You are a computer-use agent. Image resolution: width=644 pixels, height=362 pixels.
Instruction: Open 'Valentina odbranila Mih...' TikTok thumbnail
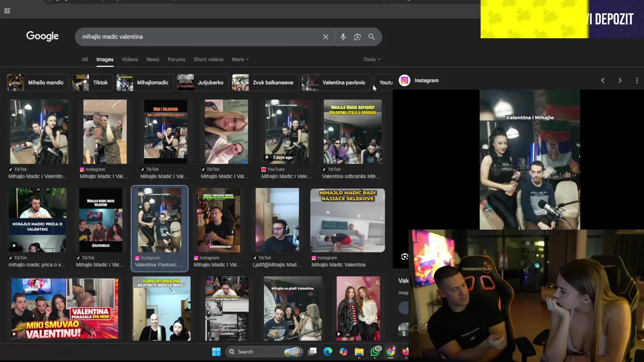tap(352, 132)
